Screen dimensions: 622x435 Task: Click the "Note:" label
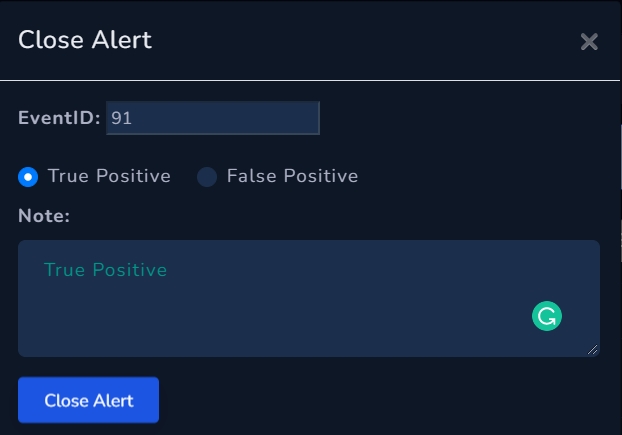click(43, 215)
